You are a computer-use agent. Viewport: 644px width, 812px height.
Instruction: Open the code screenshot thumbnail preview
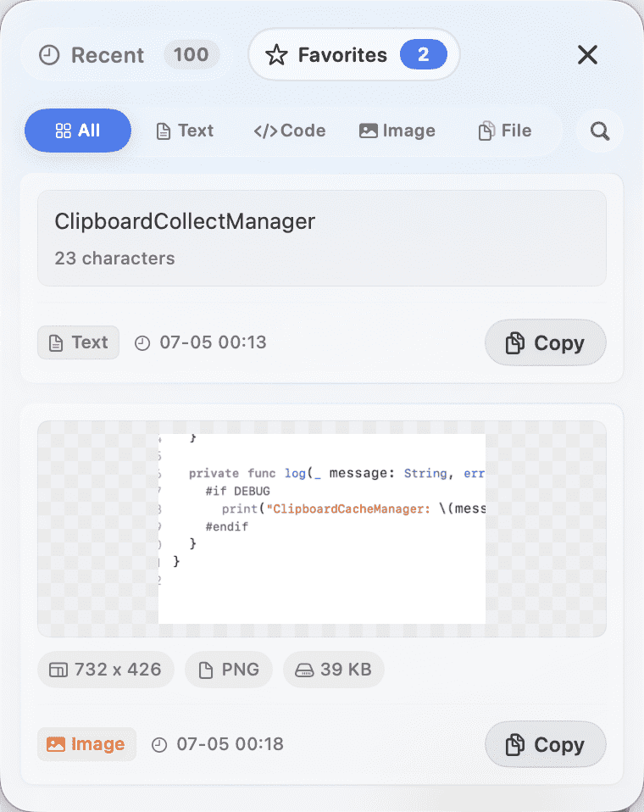(x=321, y=529)
